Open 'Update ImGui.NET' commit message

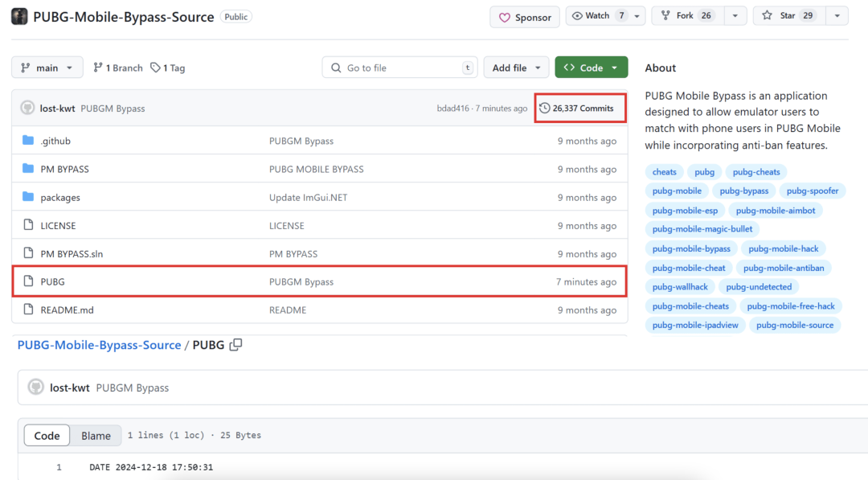tap(309, 198)
